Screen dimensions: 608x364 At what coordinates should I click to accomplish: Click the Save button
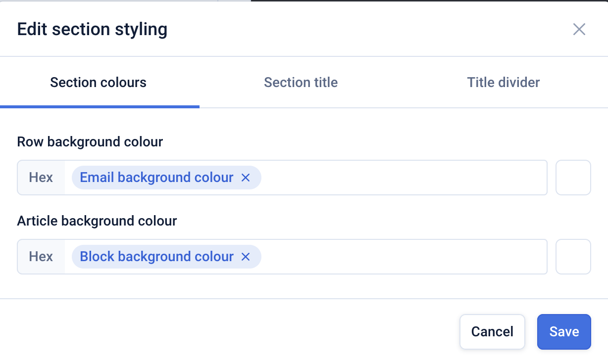pos(564,331)
